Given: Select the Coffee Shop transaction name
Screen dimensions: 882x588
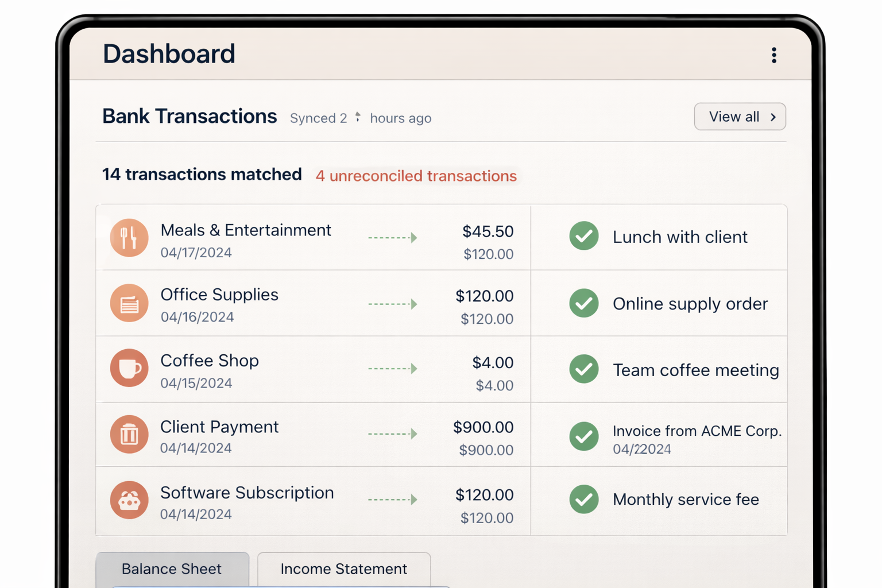Looking at the screenshot, I should pyautogui.click(x=210, y=361).
